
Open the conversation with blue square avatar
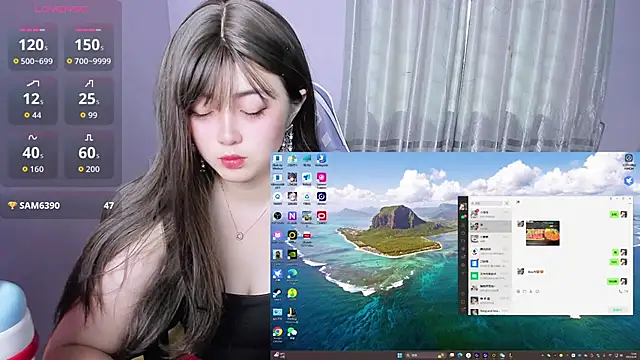[x=491, y=264]
